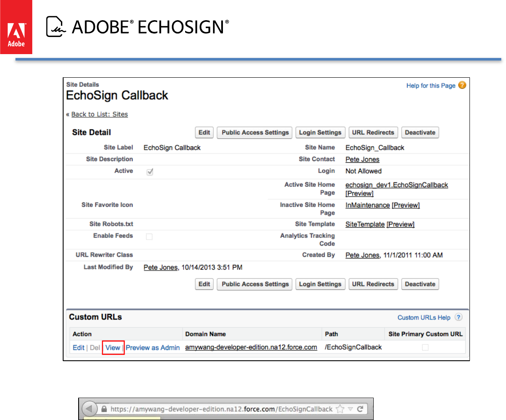Click the padlock icon in the address bar
This screenshot has width=506, height=420.
(x=104, y=409)
